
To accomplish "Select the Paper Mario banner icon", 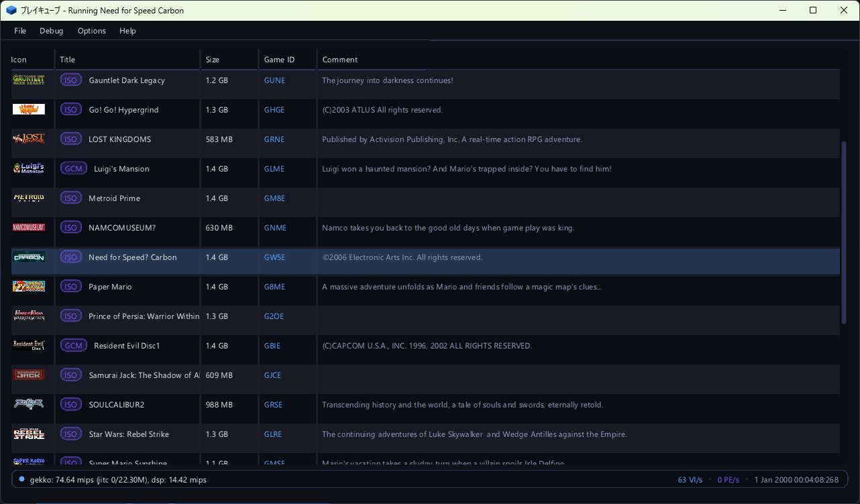I will click(29, 286).
